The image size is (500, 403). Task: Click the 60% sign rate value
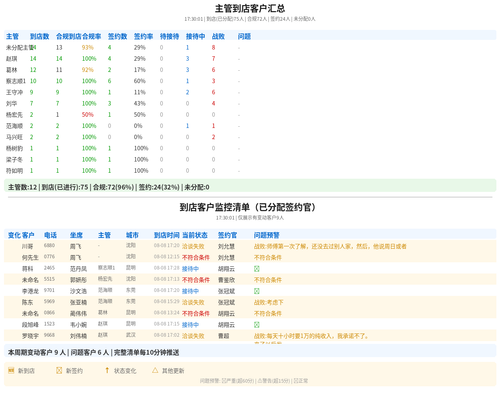(x=140, y=81)
